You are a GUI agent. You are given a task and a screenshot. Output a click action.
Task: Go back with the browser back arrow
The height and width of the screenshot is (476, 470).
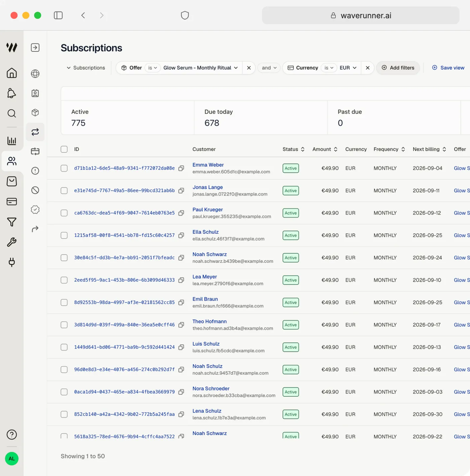83,15
